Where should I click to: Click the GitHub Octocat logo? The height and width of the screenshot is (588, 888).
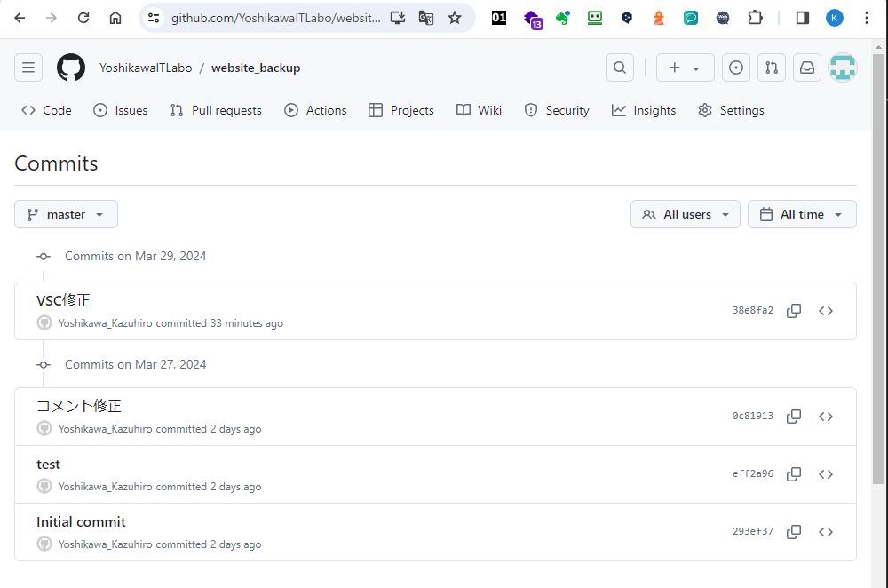click(x=71, y=68)
